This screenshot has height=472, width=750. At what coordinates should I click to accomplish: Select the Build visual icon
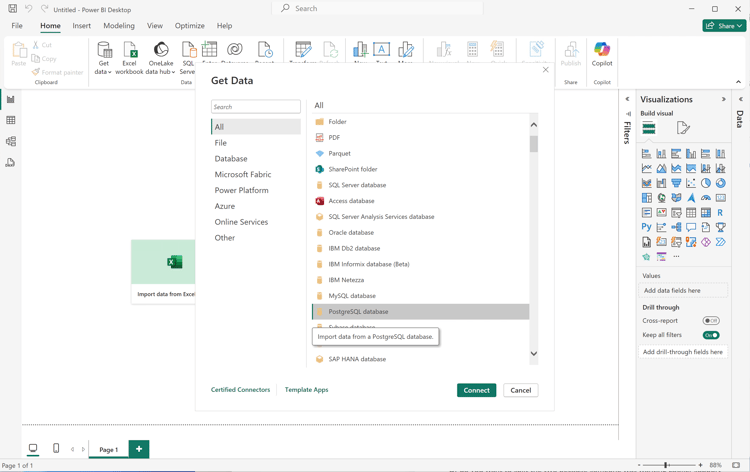649,128
